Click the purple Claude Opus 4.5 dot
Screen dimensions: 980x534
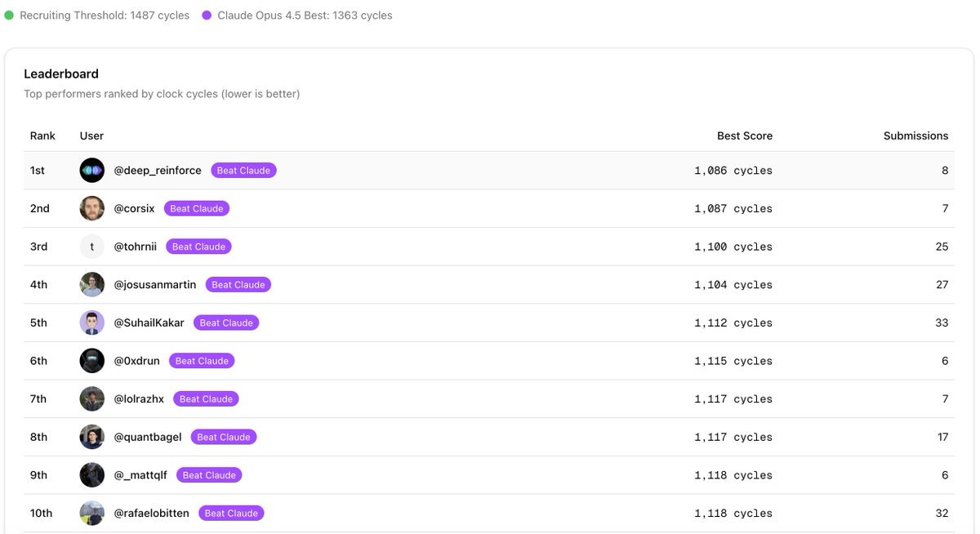click(x=207, y=16)
